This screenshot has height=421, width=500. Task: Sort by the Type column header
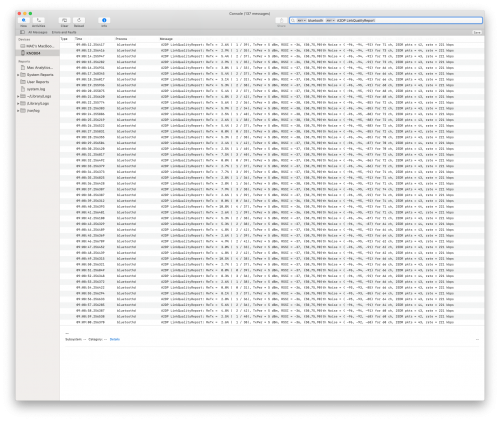64,39
